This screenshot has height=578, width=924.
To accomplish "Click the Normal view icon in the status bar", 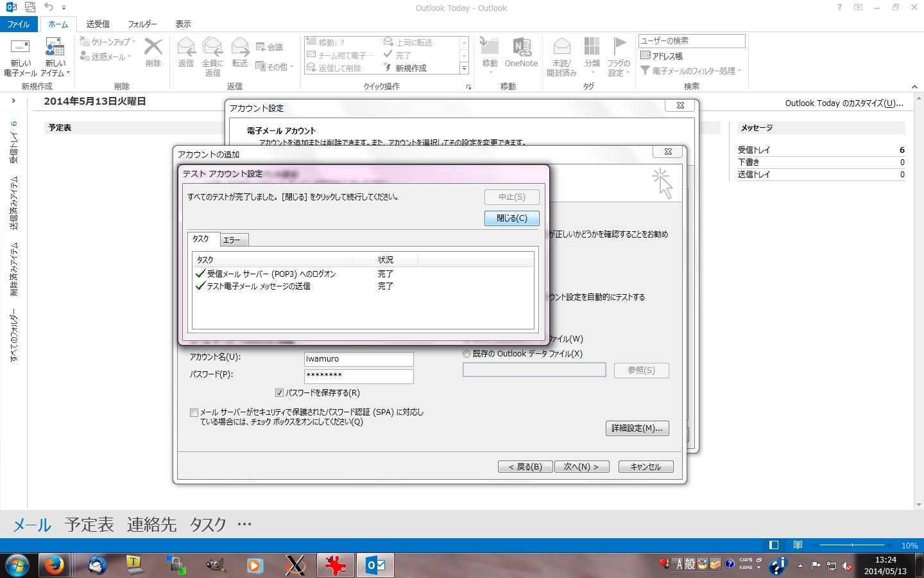I will pyautogui.click(x=774, y=545).
